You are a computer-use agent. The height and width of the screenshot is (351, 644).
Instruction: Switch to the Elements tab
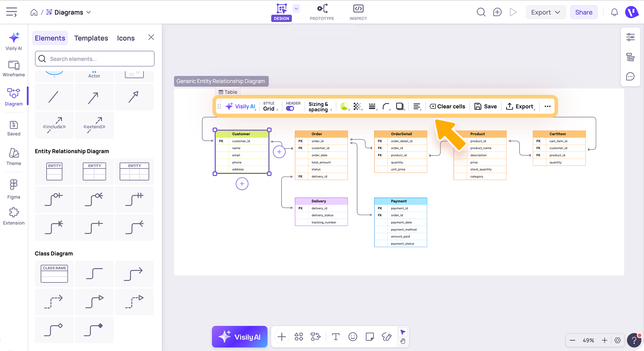pyautogui.click(x=50, y=38)
